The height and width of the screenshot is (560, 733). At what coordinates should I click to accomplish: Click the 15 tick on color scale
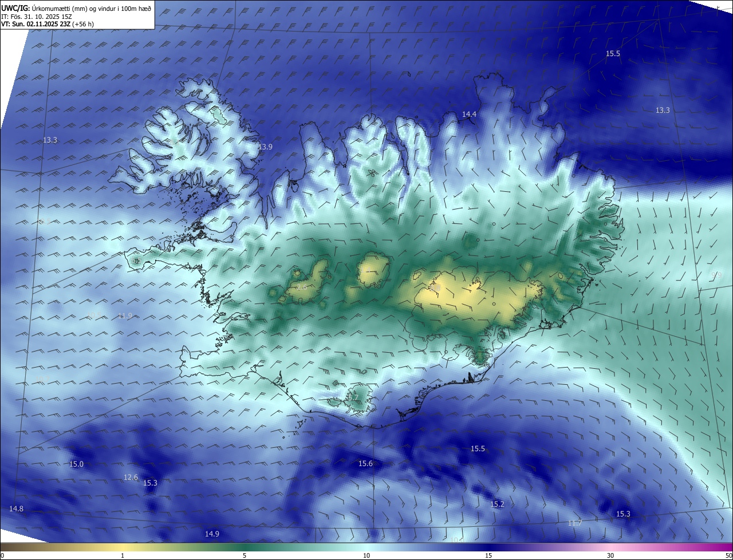tap(488, 555)
